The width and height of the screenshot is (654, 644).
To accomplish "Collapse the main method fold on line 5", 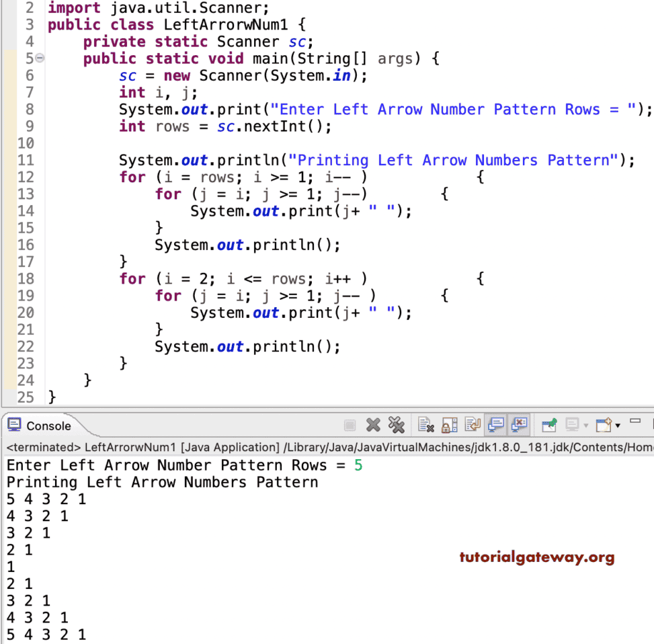I will [x=38, y=58].
